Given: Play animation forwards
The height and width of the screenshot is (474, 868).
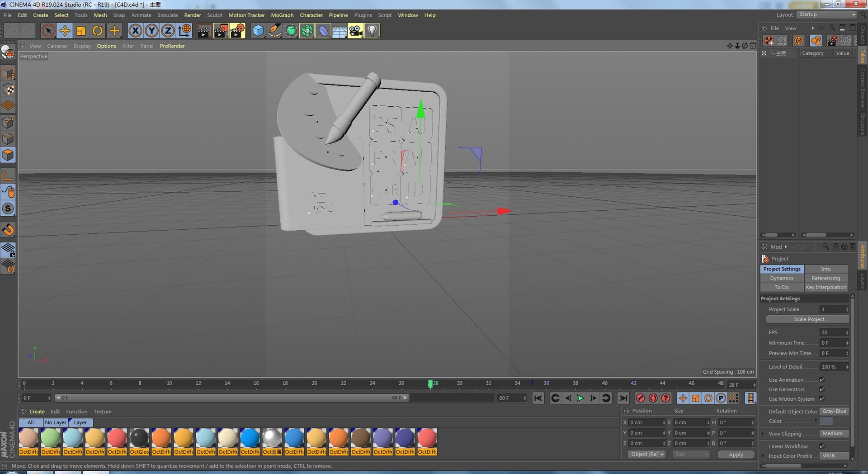Looking at the screenshot, I should 580,398.
